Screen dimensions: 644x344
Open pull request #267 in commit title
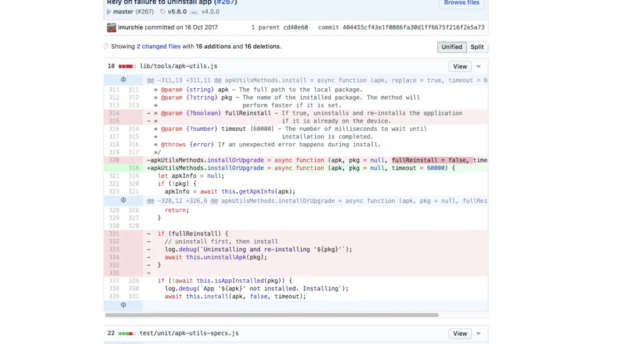[x=225, y=2]
